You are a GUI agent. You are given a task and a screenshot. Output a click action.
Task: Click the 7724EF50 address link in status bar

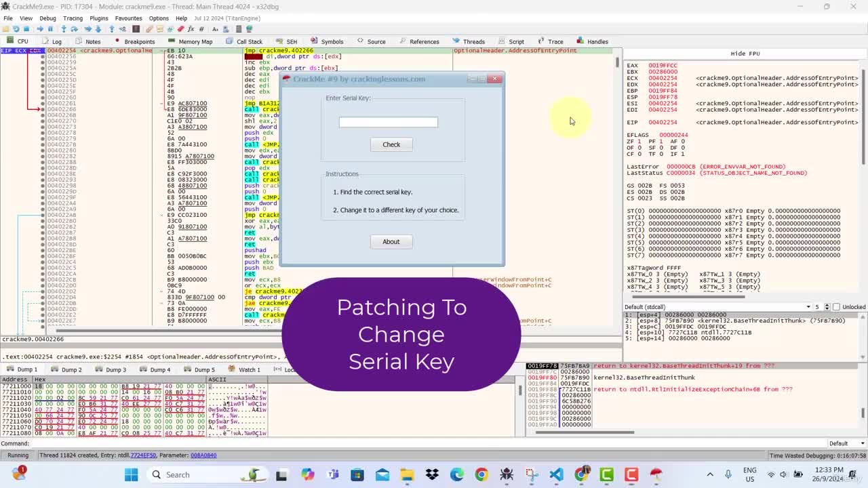[x=143, y=455]
